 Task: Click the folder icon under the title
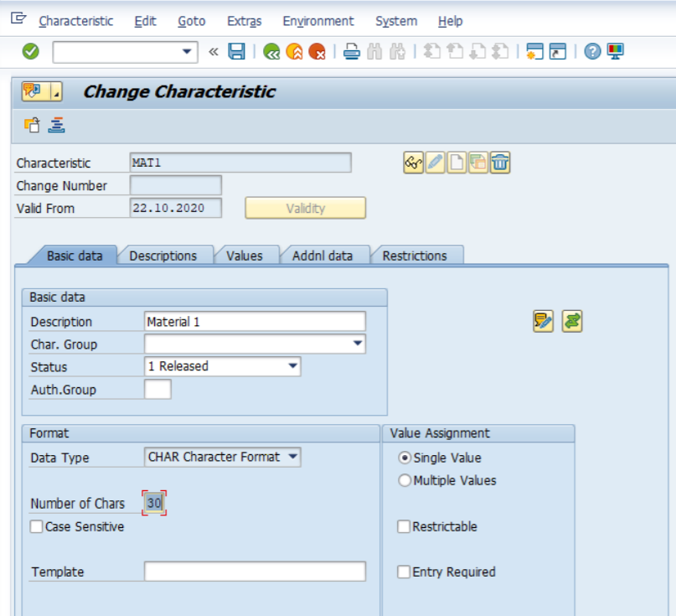(x=32, y=125)
